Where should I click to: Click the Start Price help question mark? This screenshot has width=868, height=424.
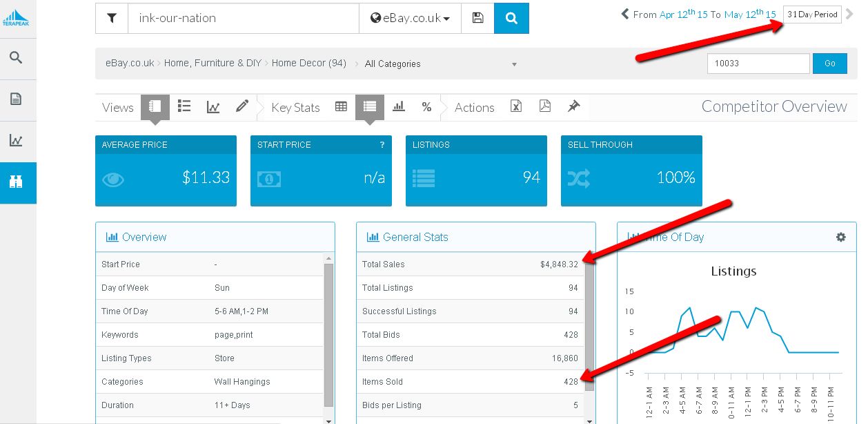point(382,145)
